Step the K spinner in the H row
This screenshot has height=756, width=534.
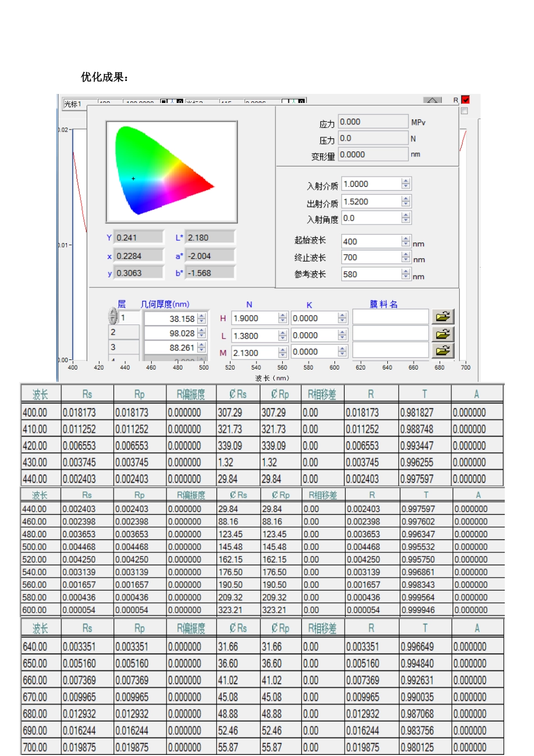point(342,318)
